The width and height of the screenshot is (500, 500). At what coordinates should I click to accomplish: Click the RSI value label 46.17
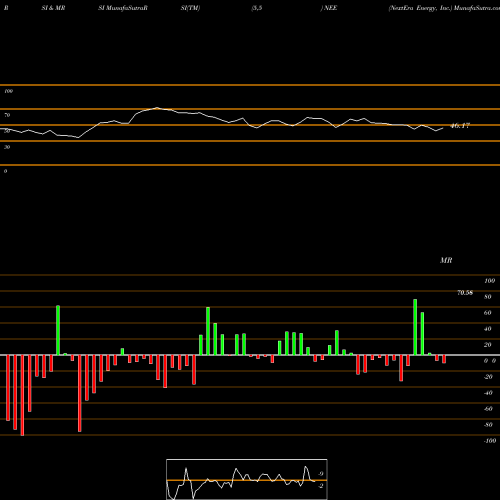(460, 126)
